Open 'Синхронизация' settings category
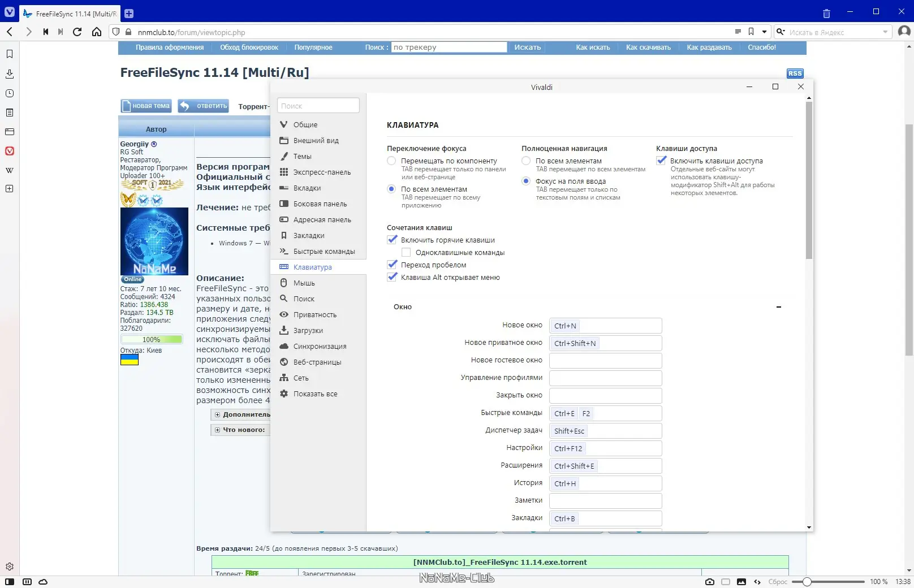914x588 pixels. coord(318,346)
